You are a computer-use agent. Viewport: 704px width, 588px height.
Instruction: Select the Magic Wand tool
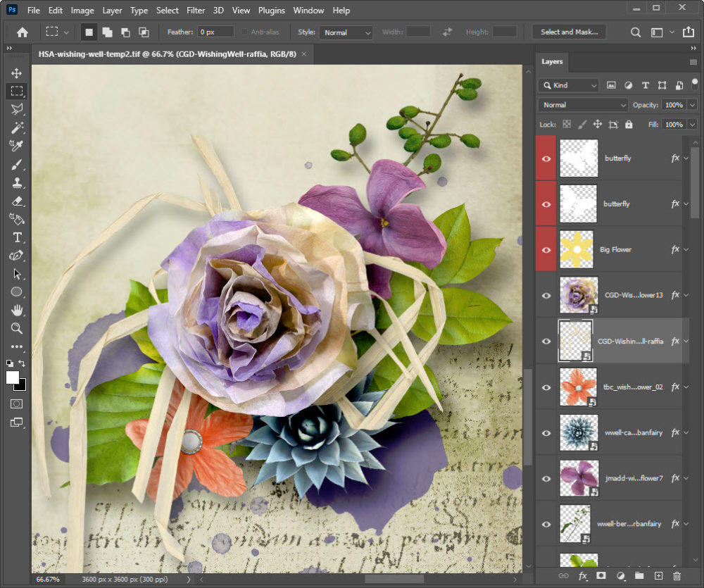click(x=17, y=127)
